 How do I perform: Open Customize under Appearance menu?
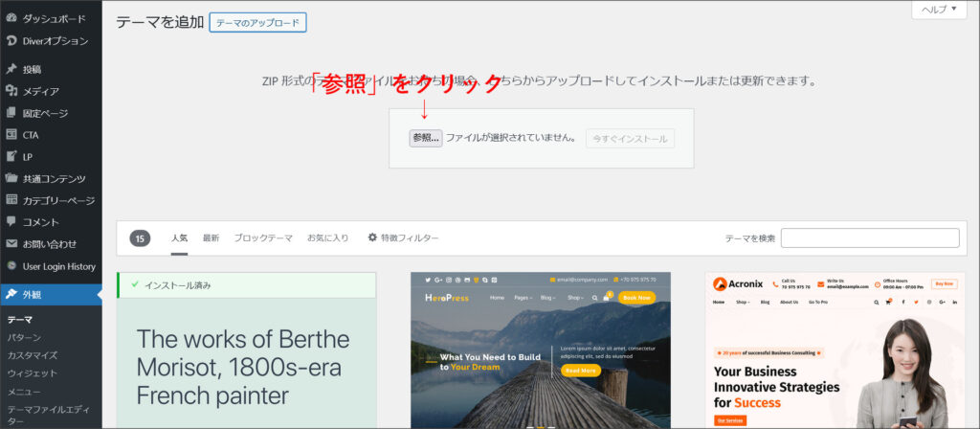[x=33, y=355]
